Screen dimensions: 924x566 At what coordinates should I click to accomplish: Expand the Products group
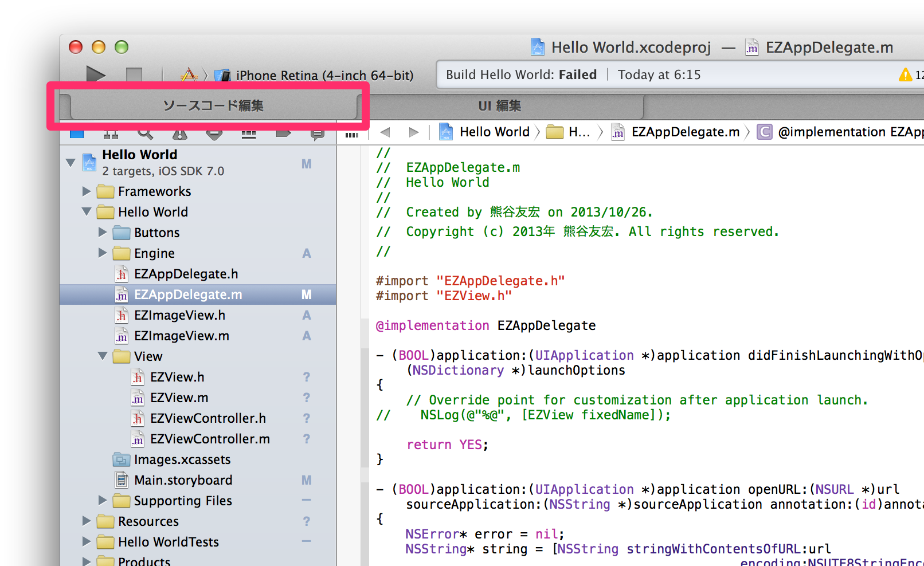pos(87,561)
